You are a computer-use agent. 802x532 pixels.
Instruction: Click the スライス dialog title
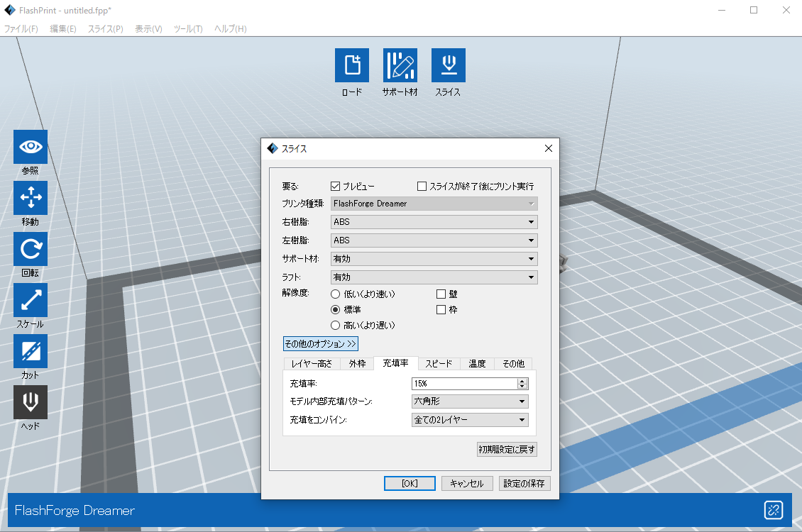click(294, 149)
